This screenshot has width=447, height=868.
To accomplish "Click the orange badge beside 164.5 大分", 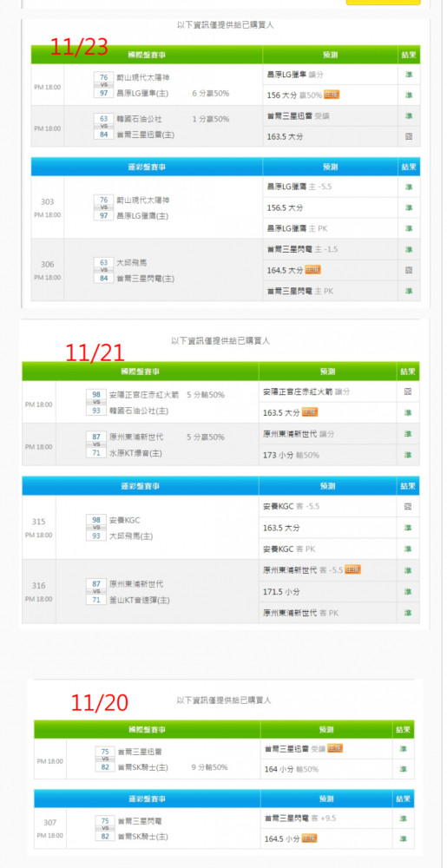I will click(x=313, y=270).
